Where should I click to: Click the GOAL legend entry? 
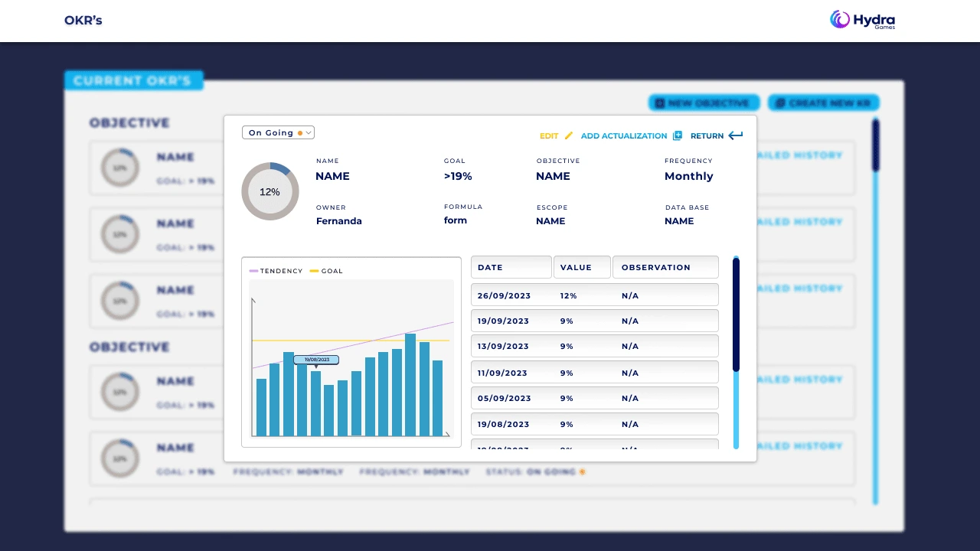(326, 271)
